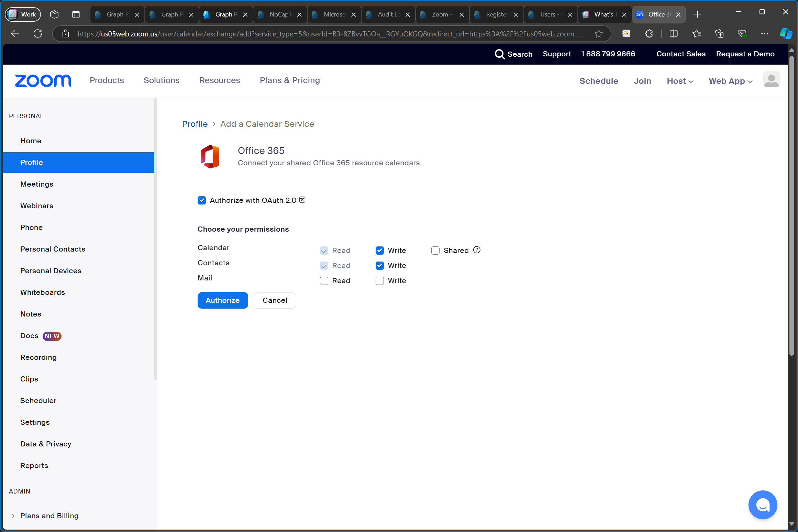The image size is (798, 532).
Task: Open browser extensions puzzle icon
Action: (x=649, y=34)
